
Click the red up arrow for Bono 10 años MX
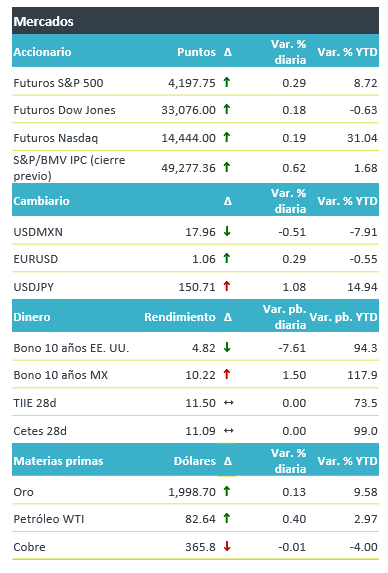pos(227,374)
